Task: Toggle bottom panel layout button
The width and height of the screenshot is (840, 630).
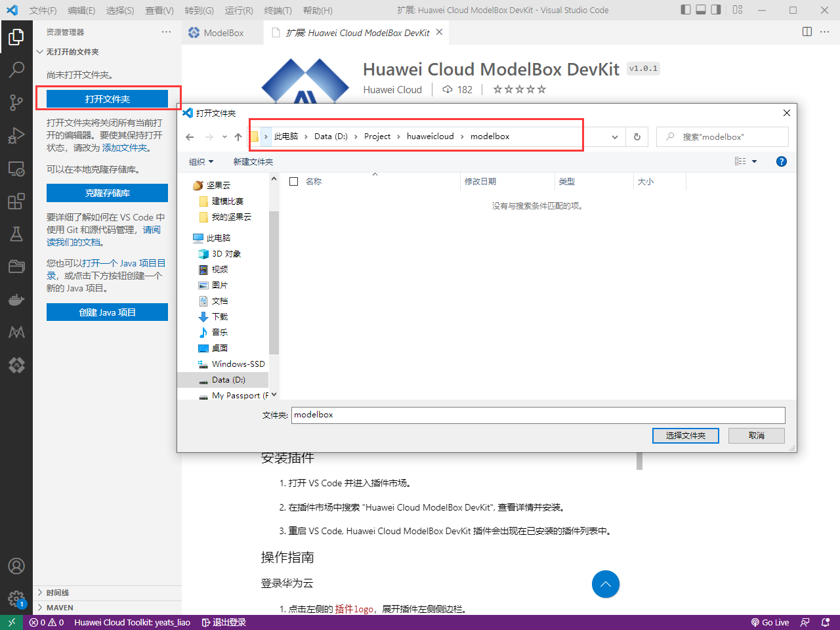Action: (701, 10)
